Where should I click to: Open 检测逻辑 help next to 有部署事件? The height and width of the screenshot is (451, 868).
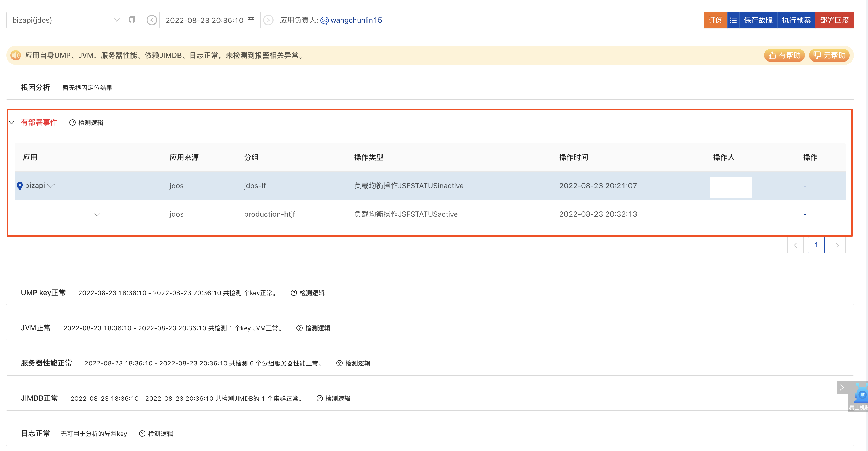coord(87,123)
